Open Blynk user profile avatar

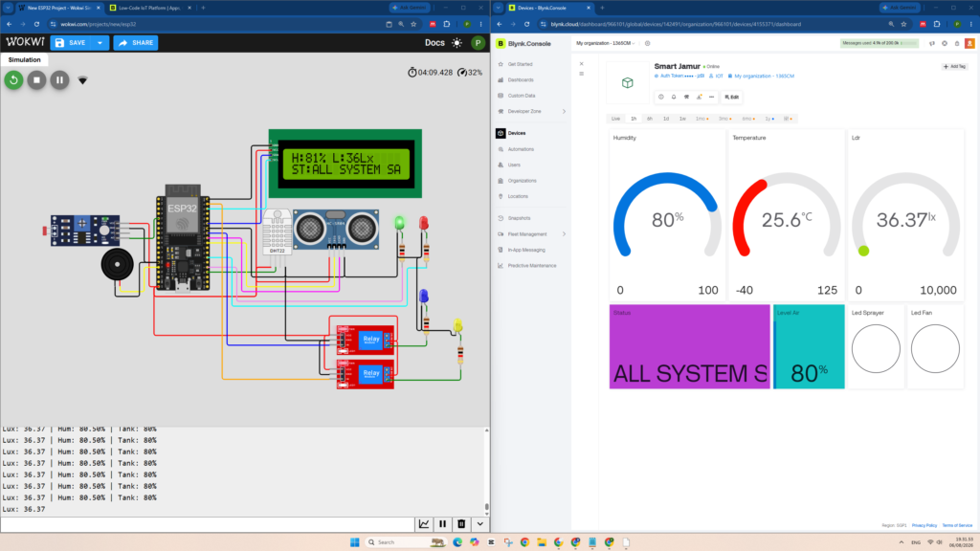pos(969,44)
